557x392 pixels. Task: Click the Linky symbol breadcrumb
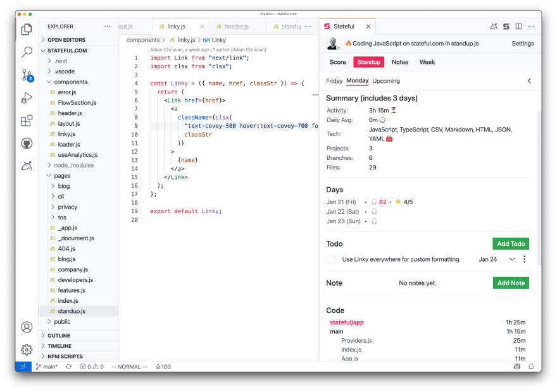tap(215, 40)
